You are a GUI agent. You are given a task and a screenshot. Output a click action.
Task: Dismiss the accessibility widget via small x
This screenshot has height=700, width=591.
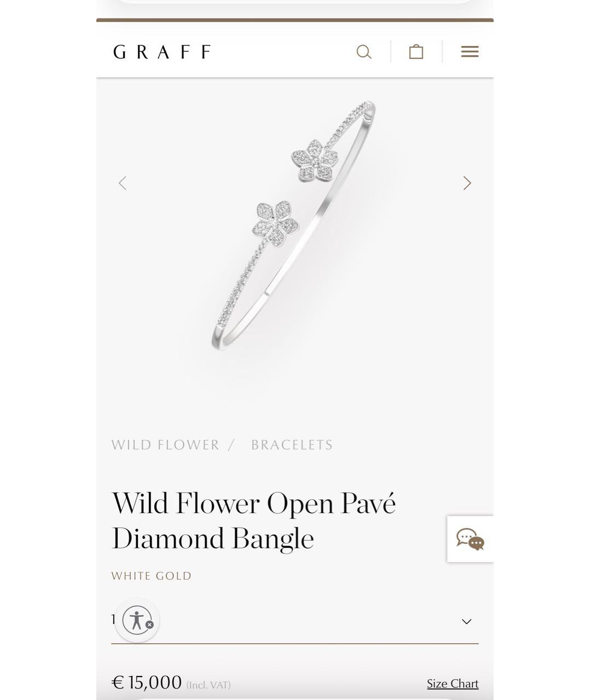pyautogui.click(x=150, y=624)
